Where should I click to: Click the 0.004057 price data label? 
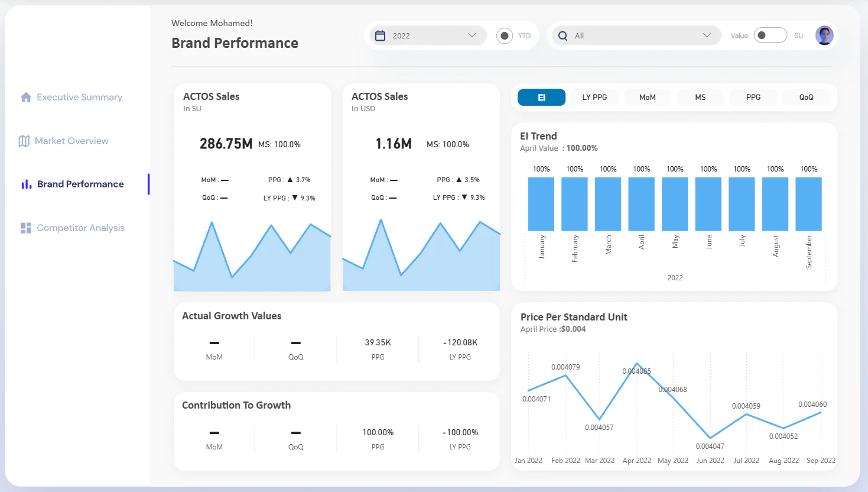pyautogui.click(x=599, y=428)
